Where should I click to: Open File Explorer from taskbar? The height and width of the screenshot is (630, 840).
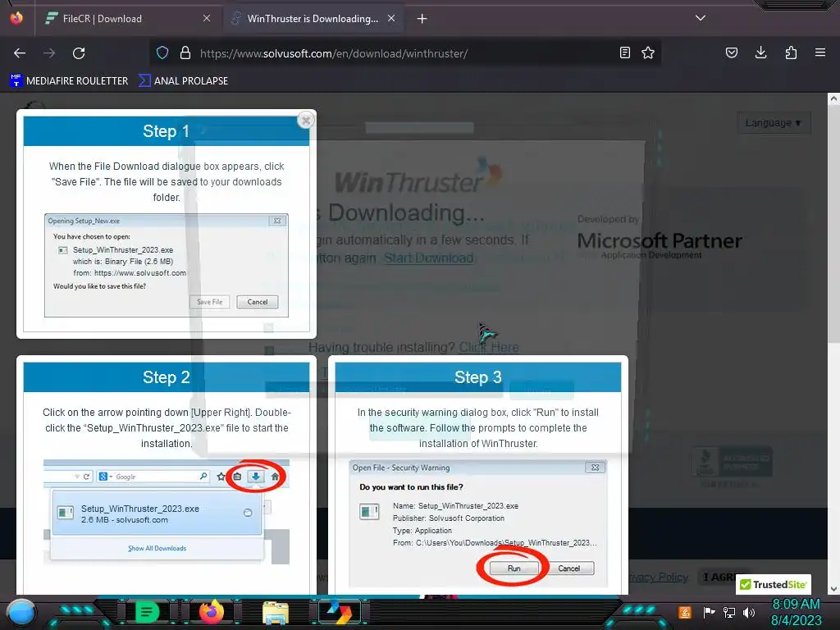tap(276, 612)
